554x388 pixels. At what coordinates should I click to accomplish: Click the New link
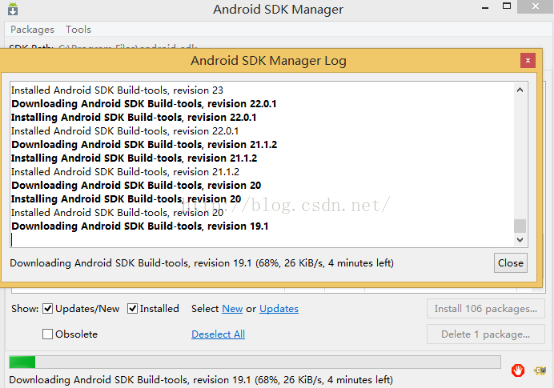(232, 308)
